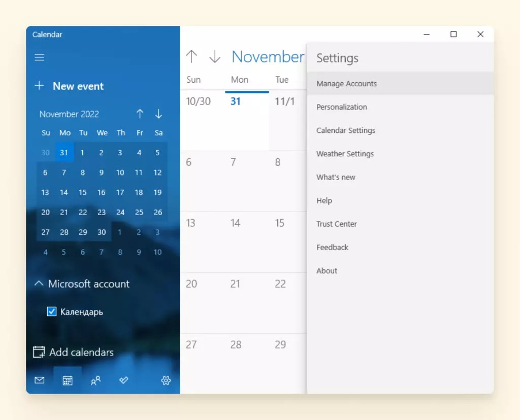
Task: Open Calendar Settings entry
Action: [345, 130]
